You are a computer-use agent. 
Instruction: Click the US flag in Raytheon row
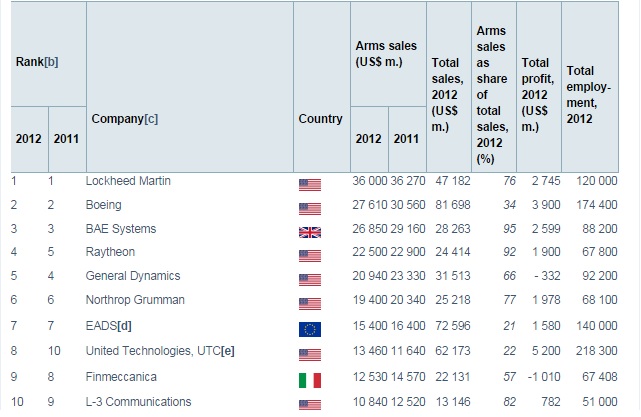(x=309, y=255)
